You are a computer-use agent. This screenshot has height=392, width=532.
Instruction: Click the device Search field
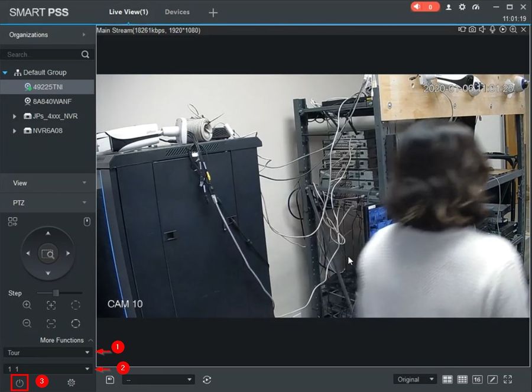tap(43, 54)
